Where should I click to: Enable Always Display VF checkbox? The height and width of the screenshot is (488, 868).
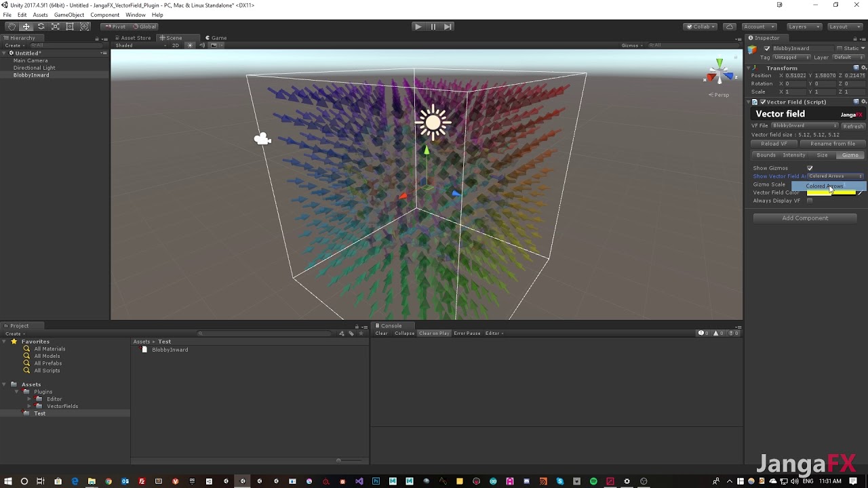pos(810,201)
